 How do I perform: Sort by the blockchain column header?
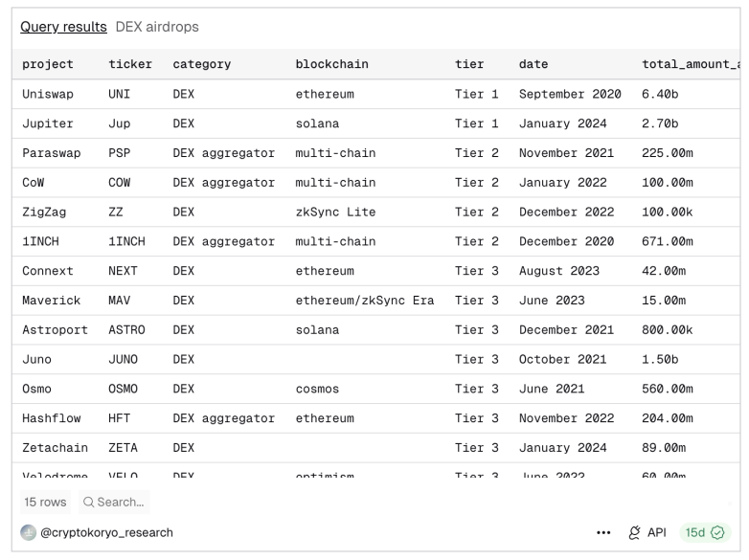[331, 64]
